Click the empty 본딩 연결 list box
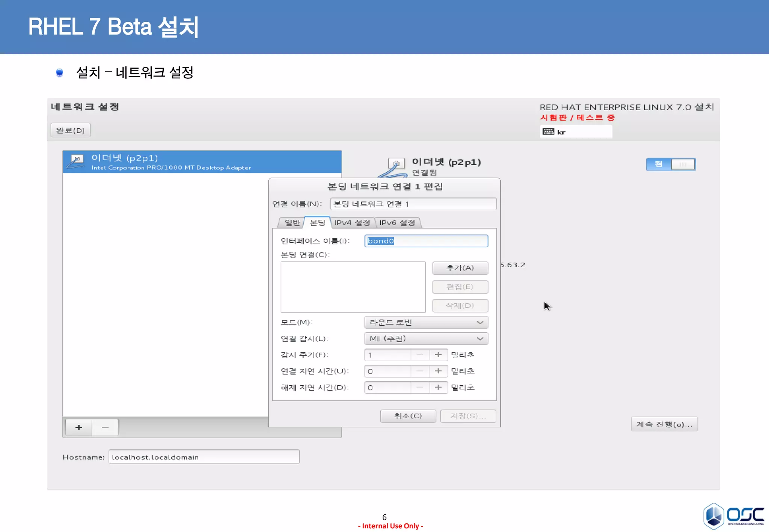Image resolution: width=769 pixels, height=532 pixels. (x=353, y=287)
